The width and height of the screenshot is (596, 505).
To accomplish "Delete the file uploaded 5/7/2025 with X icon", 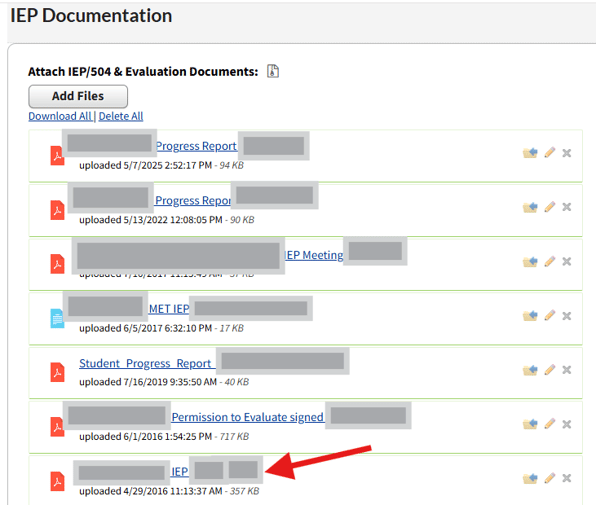I will coord(567,153).
